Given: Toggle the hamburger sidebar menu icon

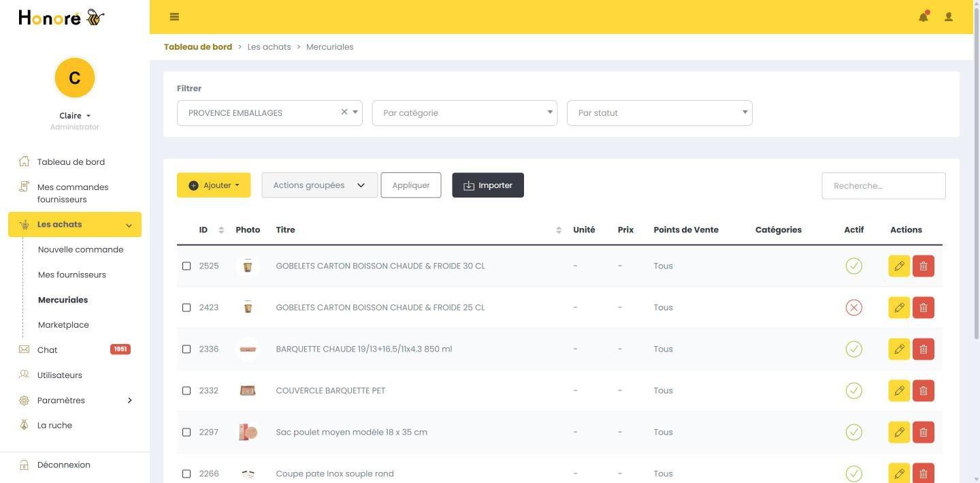Looking at the screenshot, I should (174, 17).
